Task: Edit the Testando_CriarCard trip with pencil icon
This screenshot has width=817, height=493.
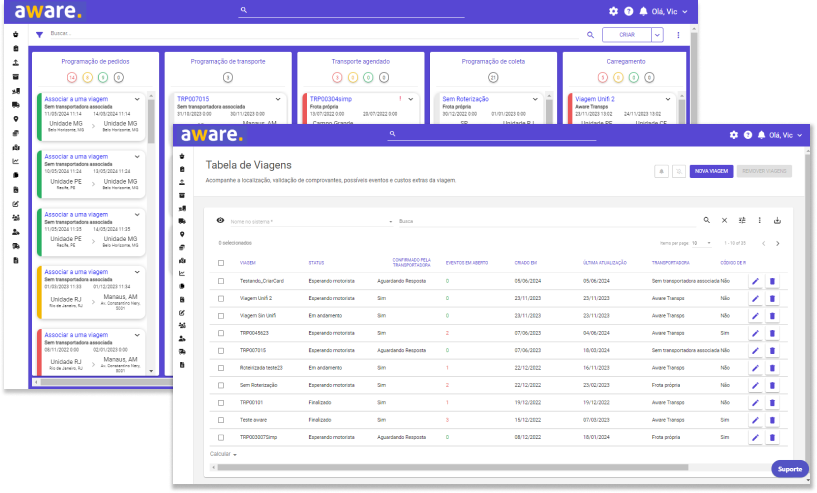Action: click(755, 281)
